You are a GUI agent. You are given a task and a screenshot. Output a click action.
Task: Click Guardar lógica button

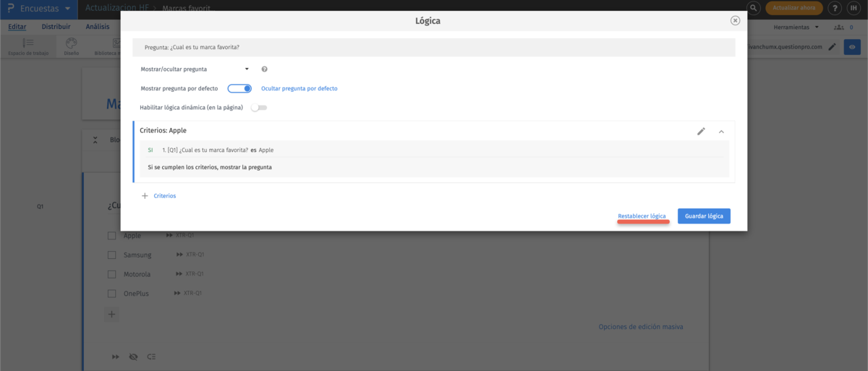[x=704, y=216]
